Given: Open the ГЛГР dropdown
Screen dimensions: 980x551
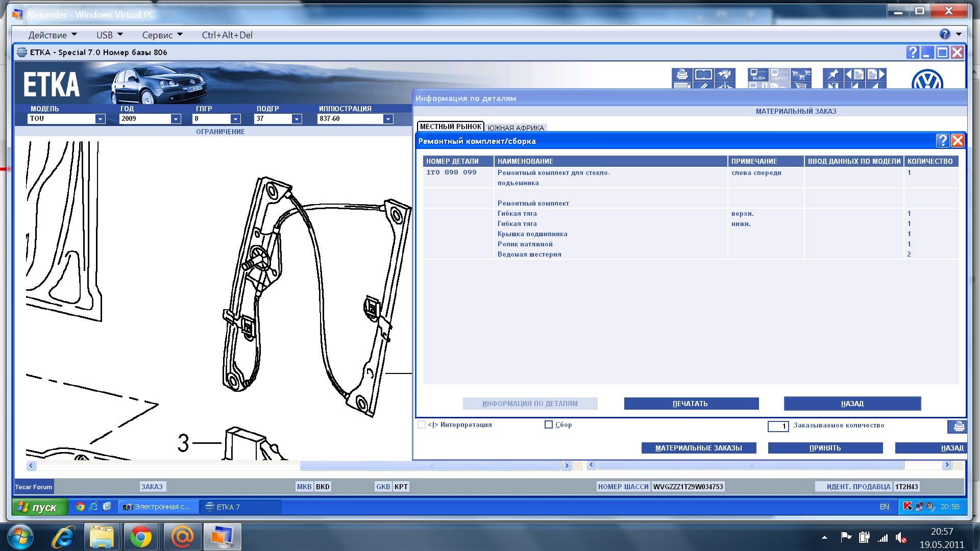Looking at the screenshot, I should [235, 119].
